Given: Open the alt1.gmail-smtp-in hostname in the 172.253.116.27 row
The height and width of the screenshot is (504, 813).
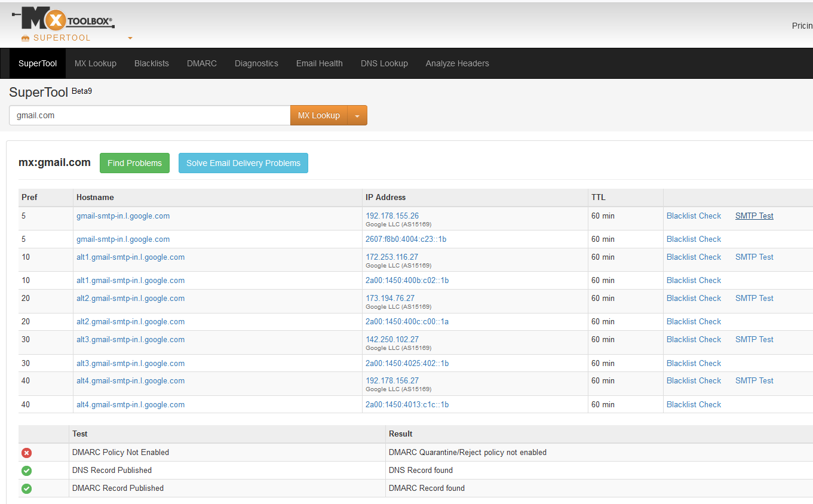Looking at the screenshot, I should (x=130, y=257).
